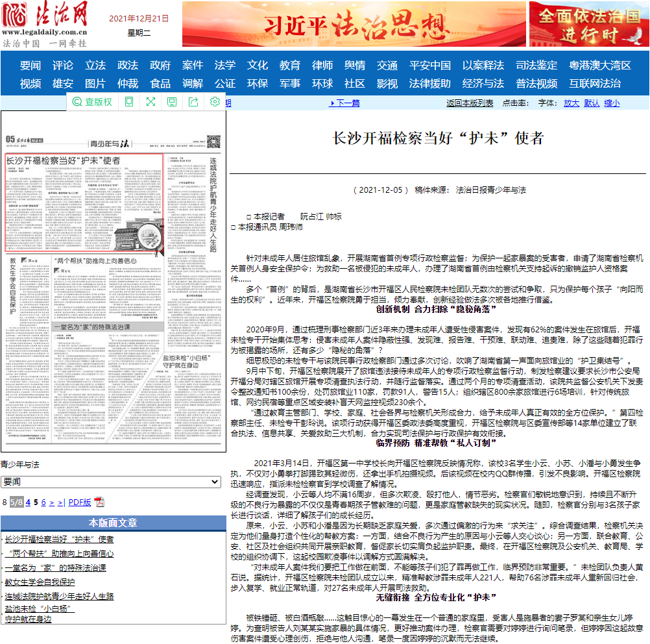Click the red PDF file icon
This screenshot has width=650, height=644.
point(99,502)
